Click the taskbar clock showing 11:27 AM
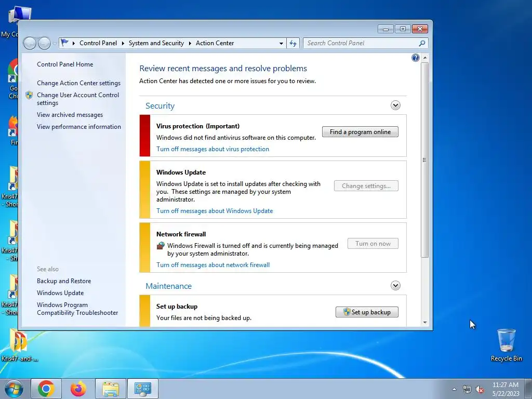This screenshot has height=399, width=532. pyautogui.click(x=506, y=389)
